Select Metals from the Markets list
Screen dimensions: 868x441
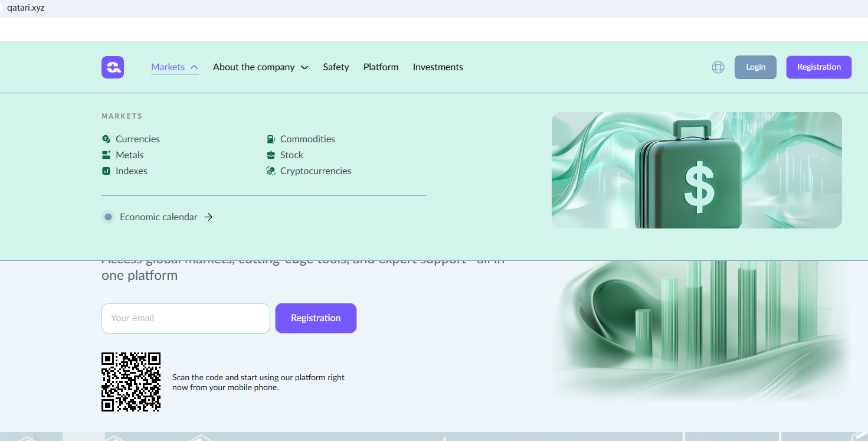tap(130, 155)
